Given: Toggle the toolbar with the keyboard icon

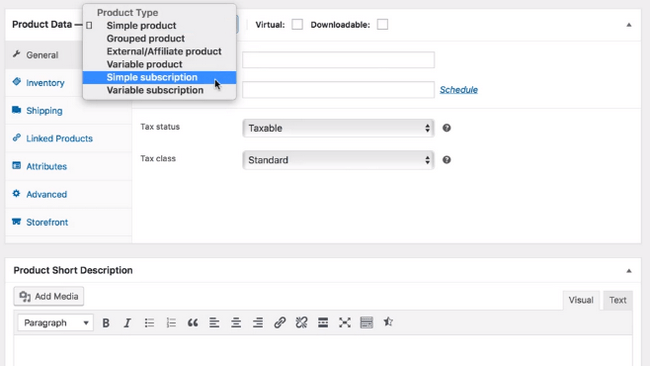Looking at the screenshot, I should 366,323.
